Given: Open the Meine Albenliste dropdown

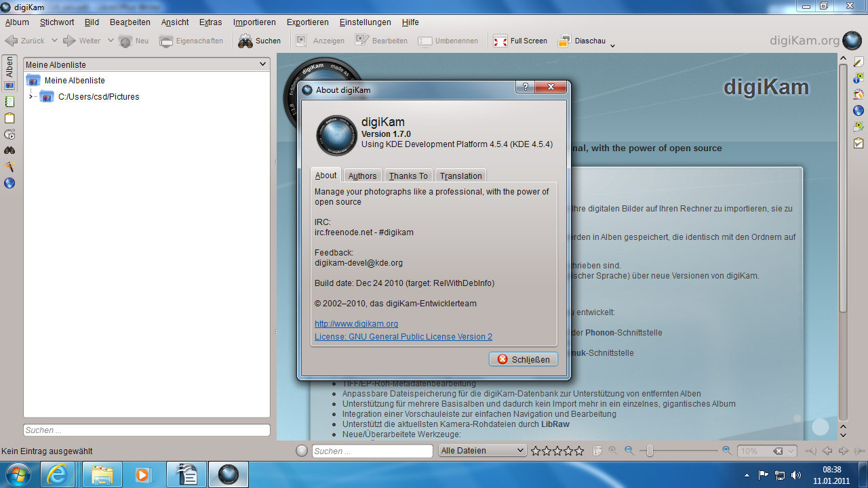Looking at the screenshot, I should click(x=264, y=63).
